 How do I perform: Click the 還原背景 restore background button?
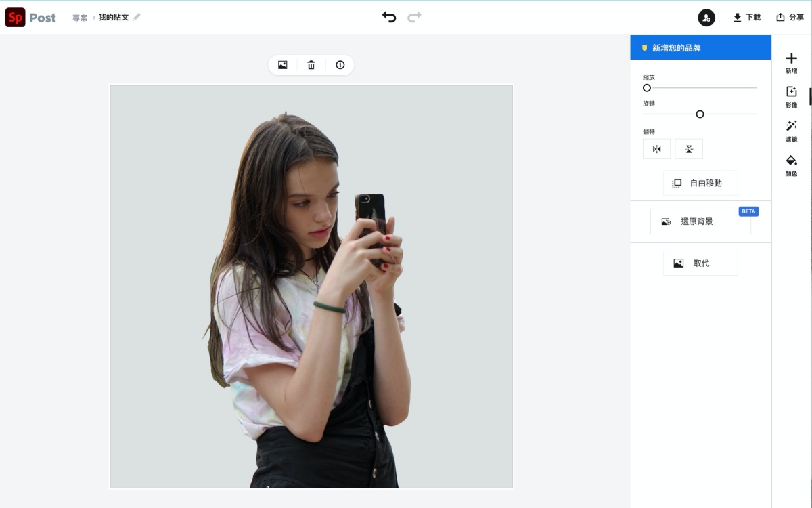[x=700, y=221]
